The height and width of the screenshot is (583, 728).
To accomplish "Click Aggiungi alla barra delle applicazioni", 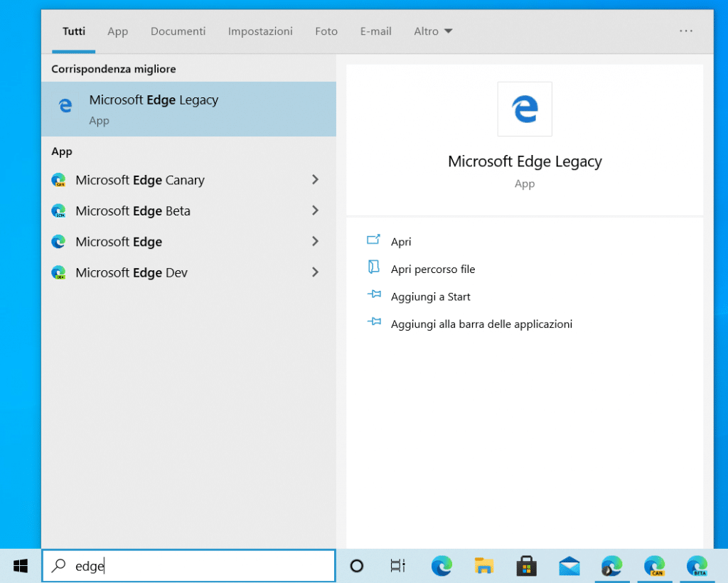I will coord(481,324).
